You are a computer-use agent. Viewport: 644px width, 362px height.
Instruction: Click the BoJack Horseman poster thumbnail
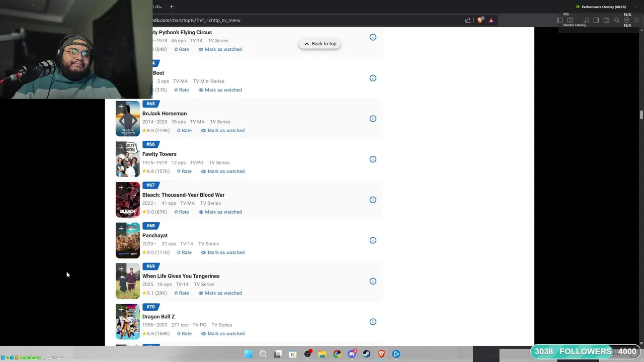[128, 119]
